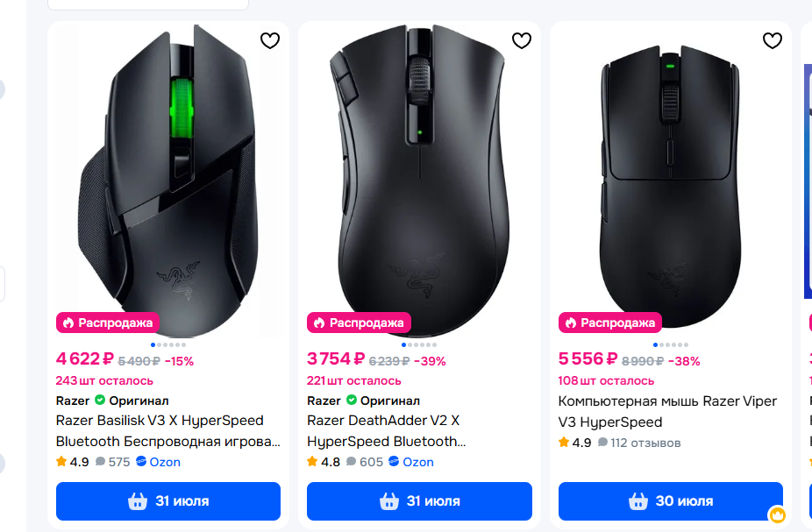Click Распродажа badge on Basilisk card
Viewport: 812px width, 532px height.
(x=106, y=323)
